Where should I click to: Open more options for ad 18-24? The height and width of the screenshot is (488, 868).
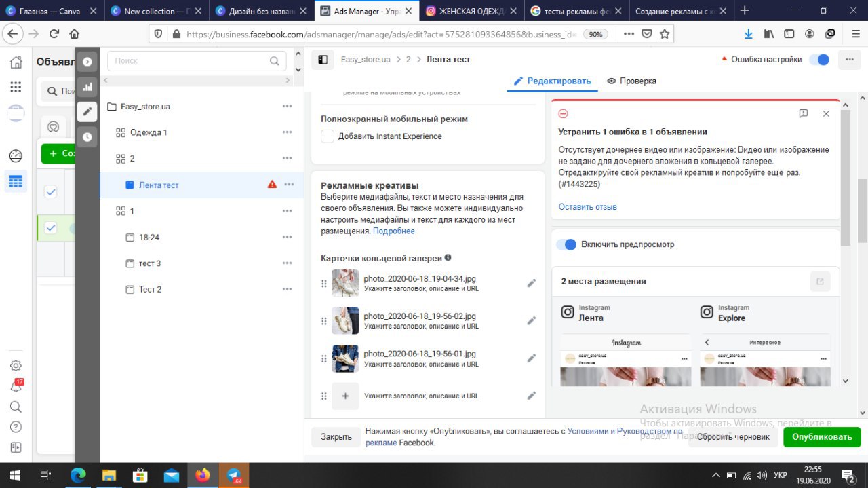pyautogui.click(x=288, y=238)
